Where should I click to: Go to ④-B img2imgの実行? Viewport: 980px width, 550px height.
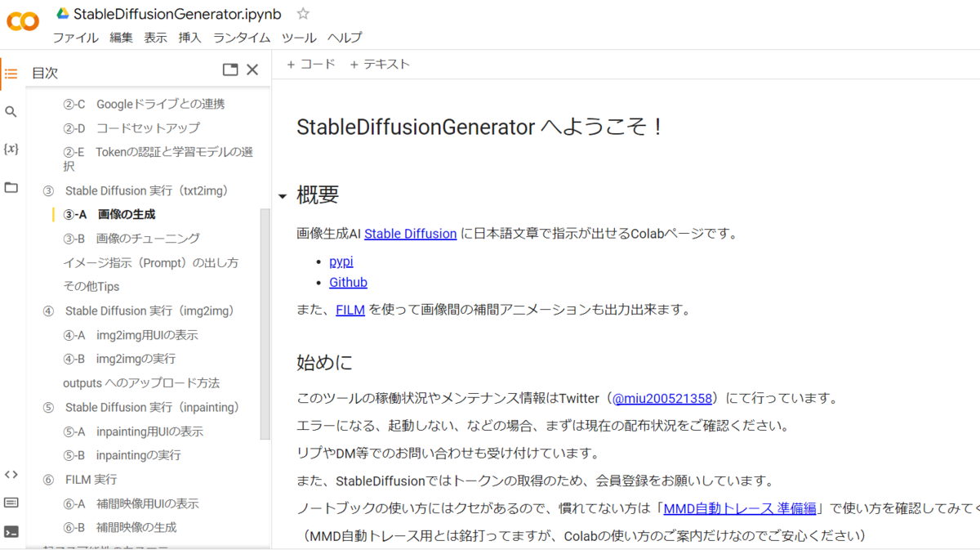click(x=119, y=359)
